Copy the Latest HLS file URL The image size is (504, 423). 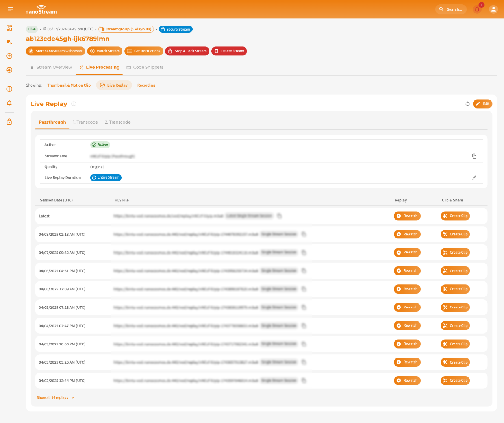(279, 216)
